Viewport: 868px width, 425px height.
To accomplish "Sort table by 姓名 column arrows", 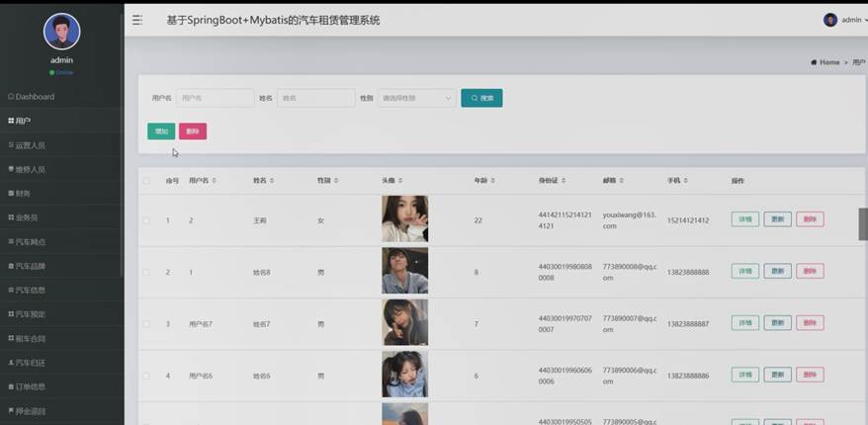I will pyautogui.click(x=272, y=181).
